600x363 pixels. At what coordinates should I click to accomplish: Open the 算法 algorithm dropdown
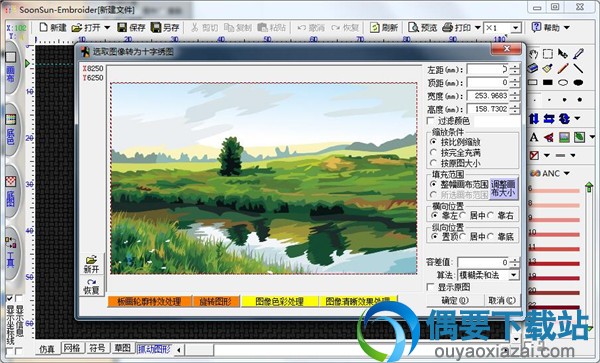point(514,275)
